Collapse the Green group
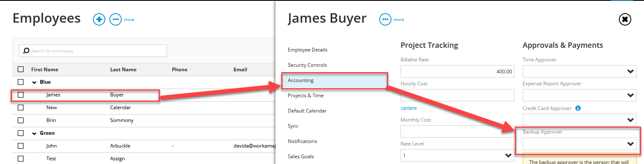 click(x=34, y=134)
